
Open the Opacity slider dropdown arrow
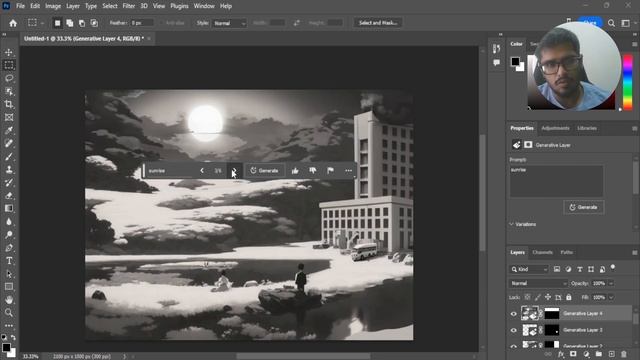tap(611, 283)
